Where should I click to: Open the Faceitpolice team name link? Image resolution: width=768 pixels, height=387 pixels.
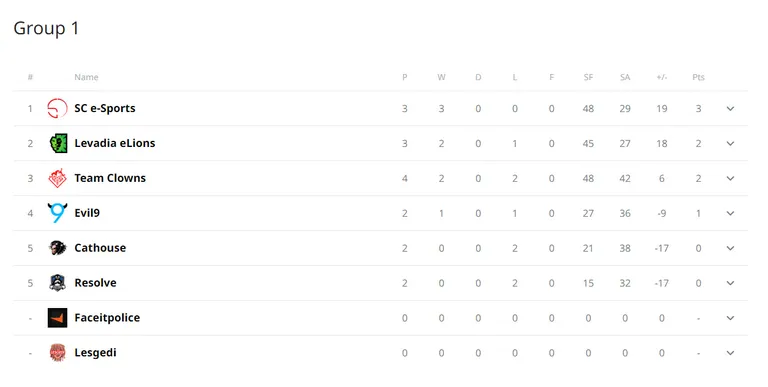tap(107, 318)
